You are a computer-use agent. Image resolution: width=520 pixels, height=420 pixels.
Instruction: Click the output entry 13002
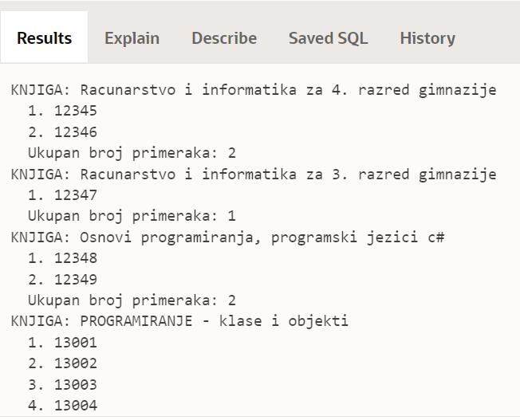tap(62, 363)
